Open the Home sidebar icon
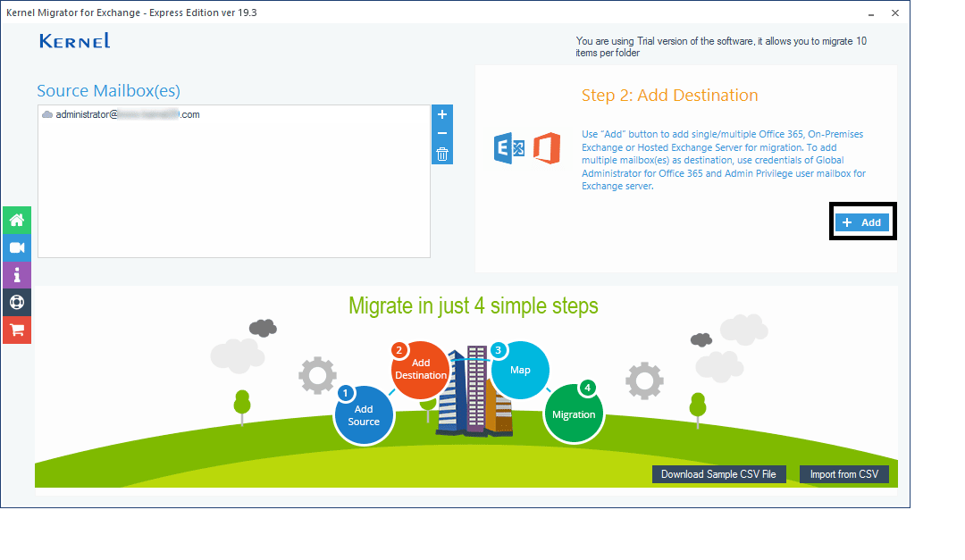Screen dimensions: 965x560 point(17,220)
